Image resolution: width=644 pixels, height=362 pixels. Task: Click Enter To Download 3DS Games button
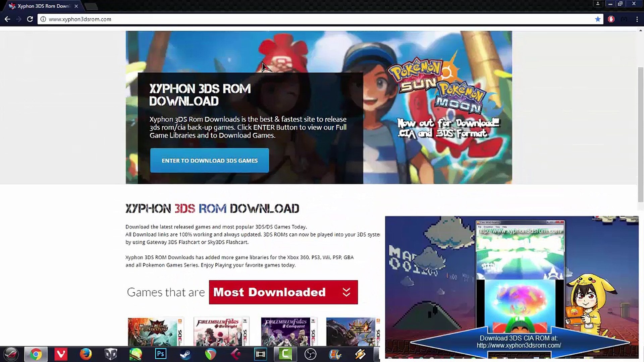coord(209,161)
